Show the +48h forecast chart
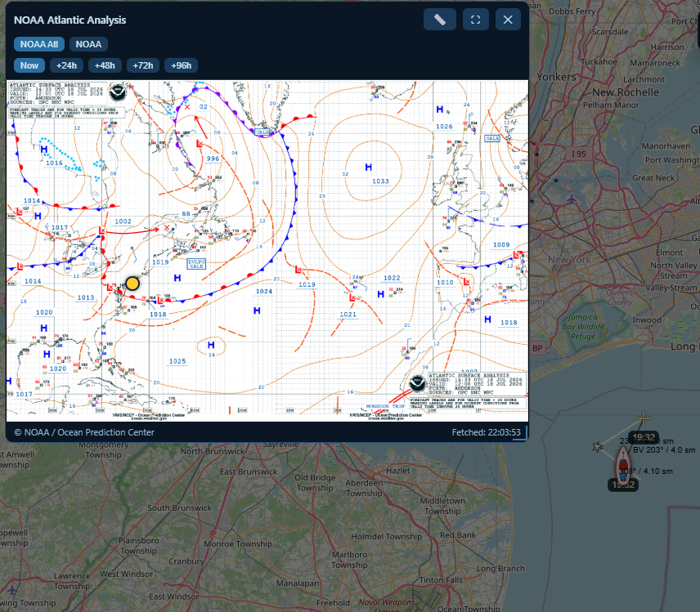 [105, 65]
